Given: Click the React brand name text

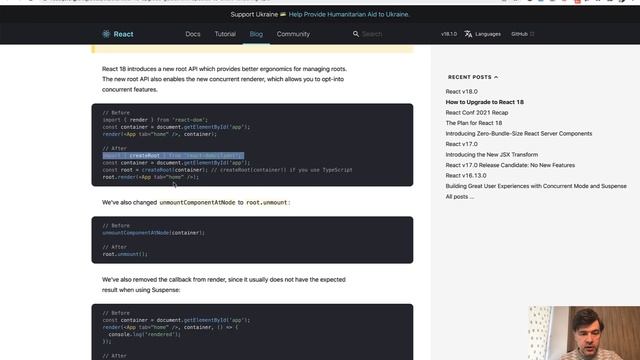Looking at the screenshot, I should tap(123, 34).
